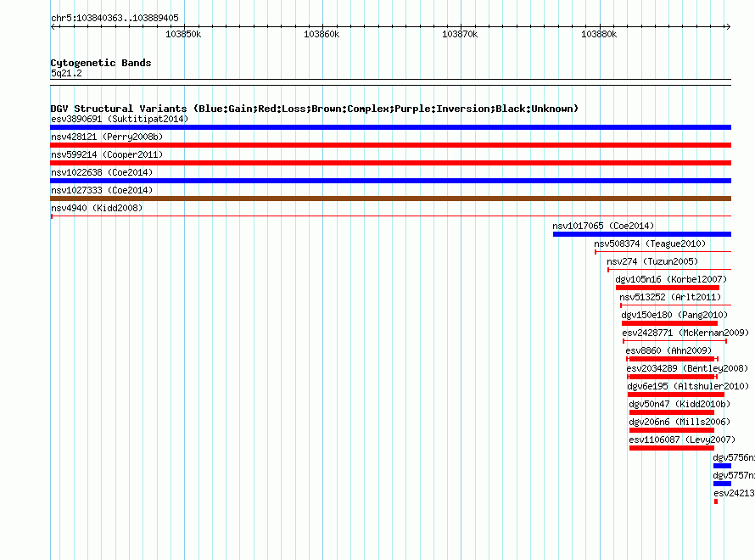The height and width of the screenshot is (560, 755).
Task: Click the red loss bar under dgv105n16
Action: pos(668,288)
